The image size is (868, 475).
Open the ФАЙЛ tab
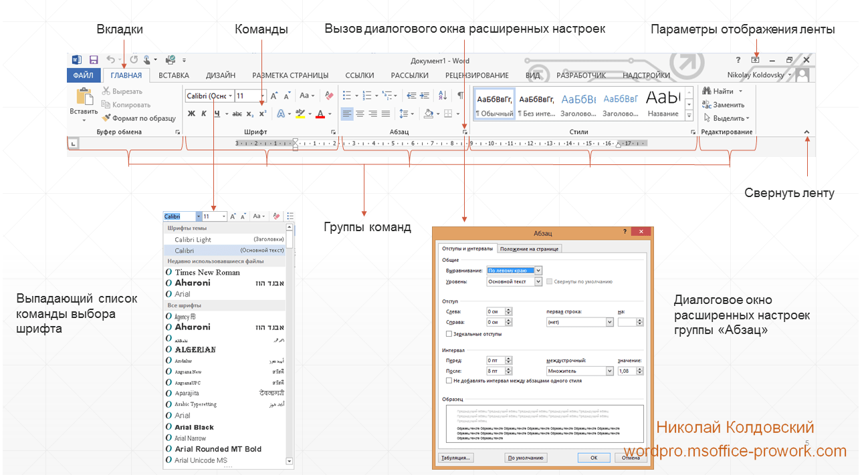84,75
